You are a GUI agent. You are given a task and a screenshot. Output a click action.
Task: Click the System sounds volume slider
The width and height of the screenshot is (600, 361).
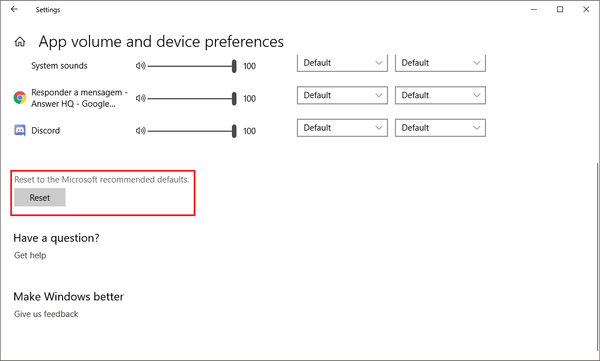point(192,66)
